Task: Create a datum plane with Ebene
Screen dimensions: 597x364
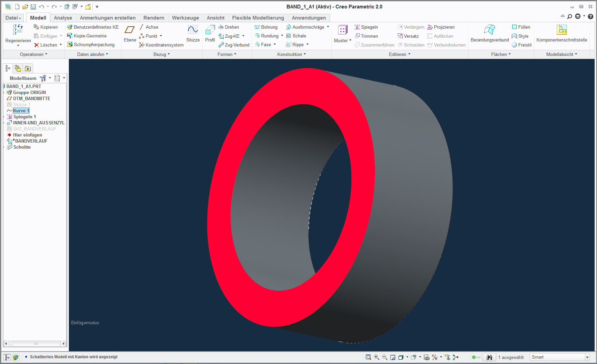Action: [130, 34]
